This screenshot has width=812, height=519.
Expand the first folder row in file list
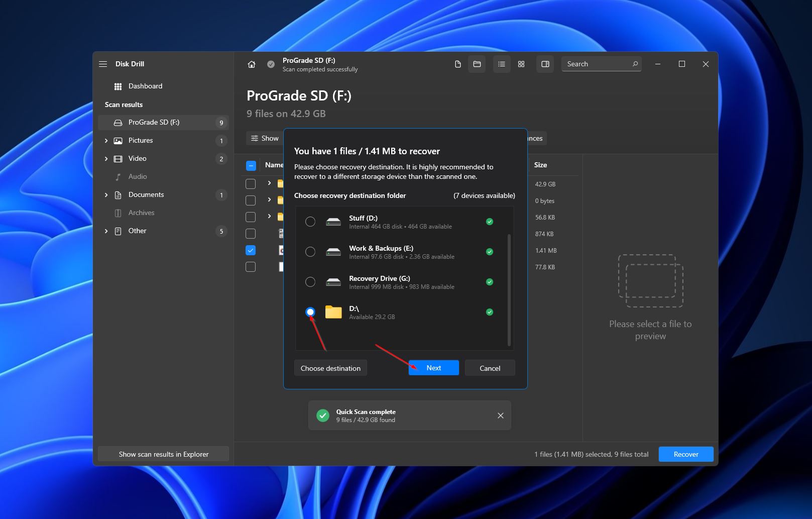point(269,183)
